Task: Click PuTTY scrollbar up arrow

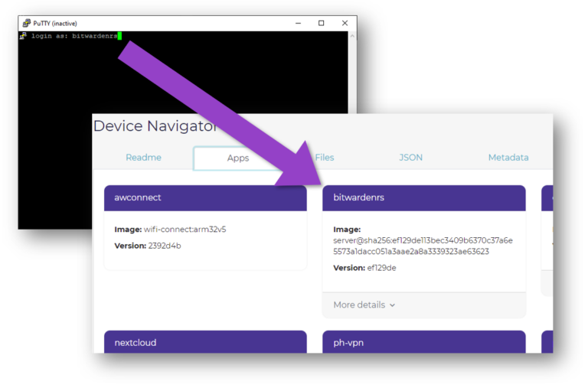Action: pos(352,36)
